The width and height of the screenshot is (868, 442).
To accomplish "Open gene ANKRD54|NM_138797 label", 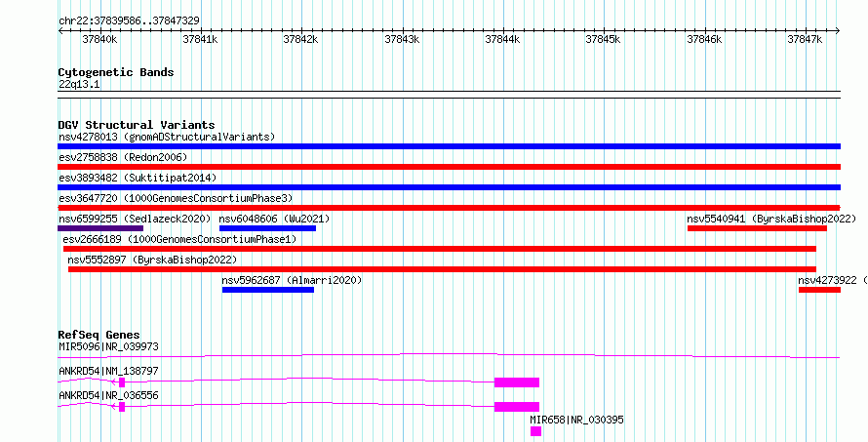I will click(108, 371).
